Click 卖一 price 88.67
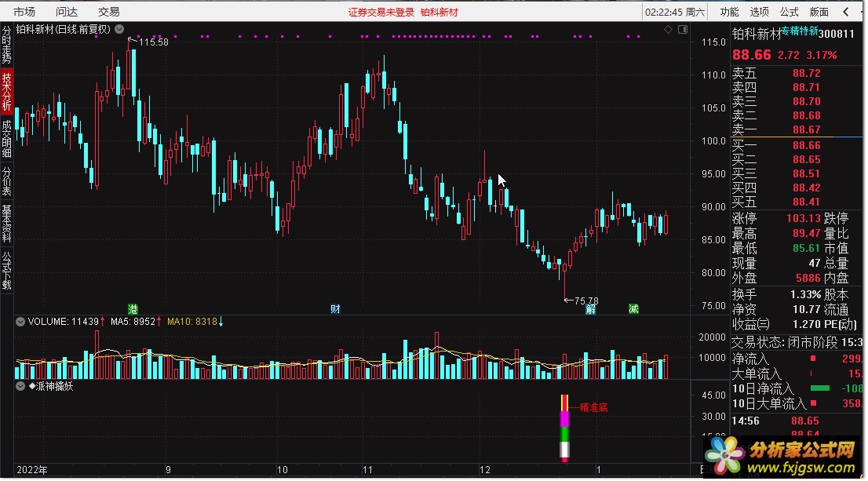The width and height of the screenshot is (868, 481). [x=807, y=129]
